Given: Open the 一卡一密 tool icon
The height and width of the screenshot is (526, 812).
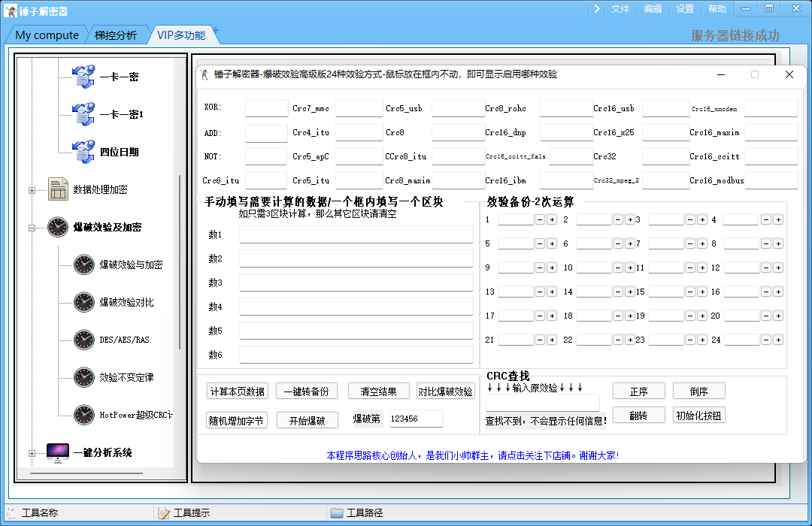Looking at the screenshot, I should point(83,77).
